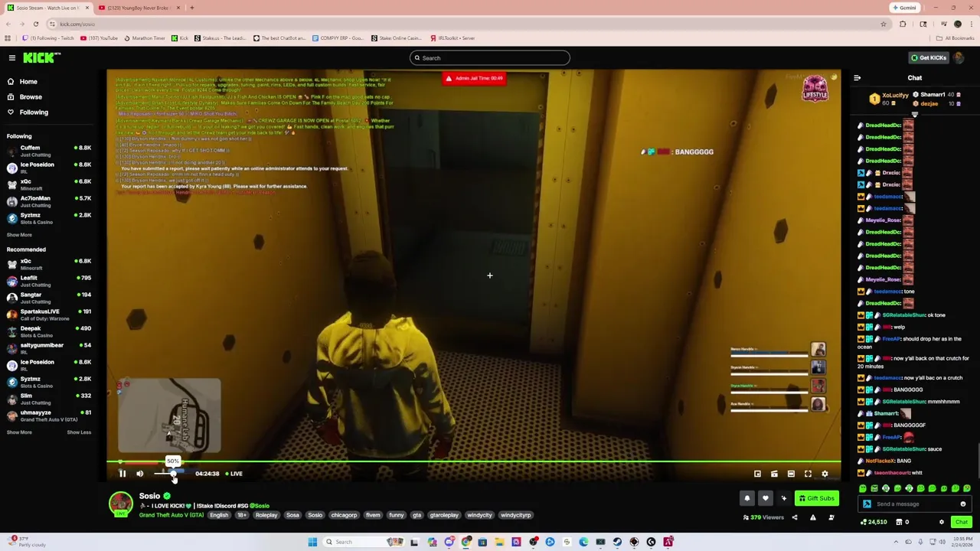Screen dimensions: 980x551
Task: Expand Recommended list with Show More
Action: pos(19,432)
